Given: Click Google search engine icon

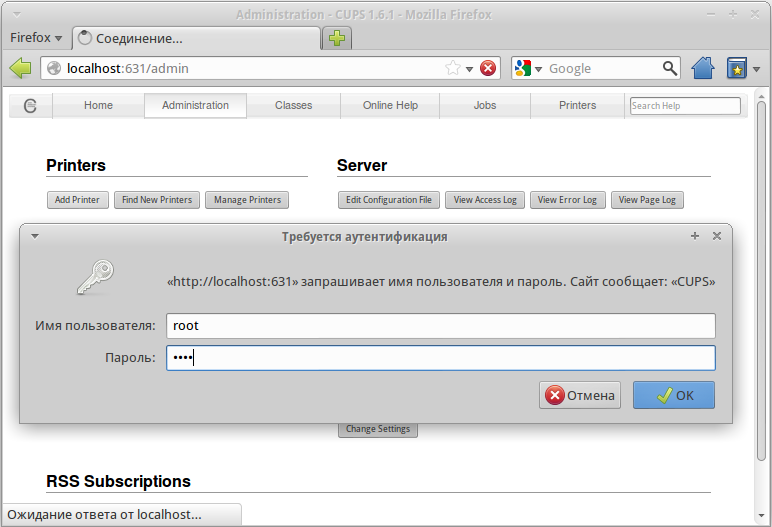Looking at the screenshot, I should click(x=523, y=68).
